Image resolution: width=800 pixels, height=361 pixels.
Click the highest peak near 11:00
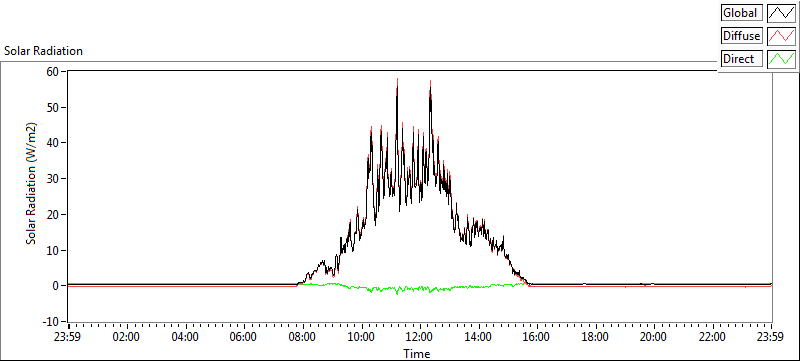[397, 80]
